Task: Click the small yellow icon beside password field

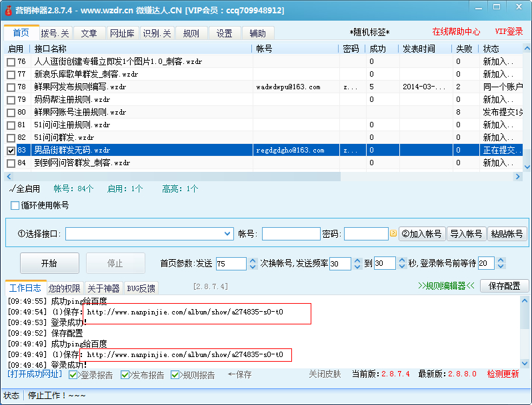Action: [393, 234]
